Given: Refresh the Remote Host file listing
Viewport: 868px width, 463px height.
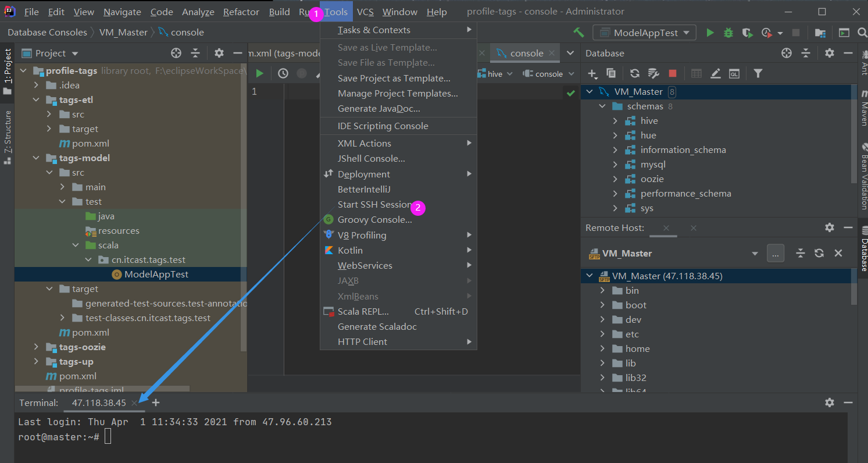Looking at the screenshot, I should pyautogui.click(x=819, y=253).
